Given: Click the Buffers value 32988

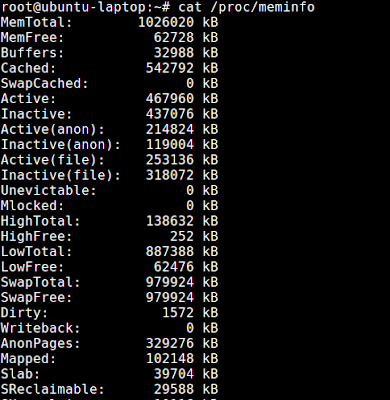Looking at the screenshot, I should [173, 53].
